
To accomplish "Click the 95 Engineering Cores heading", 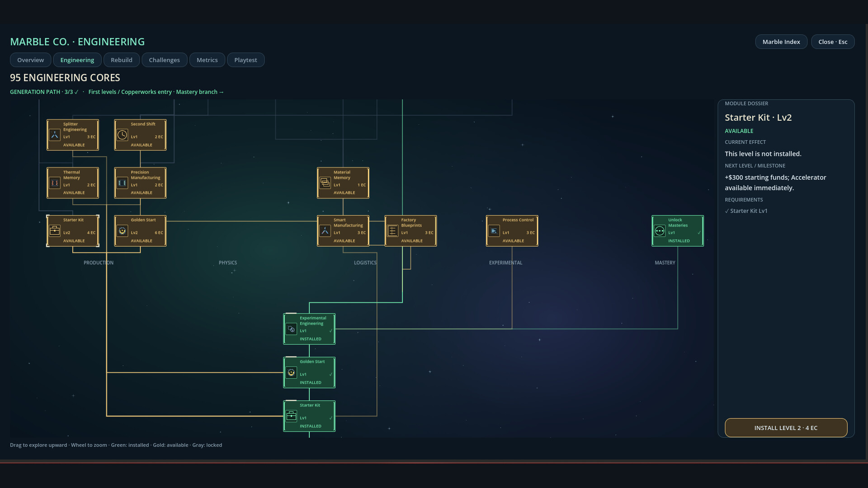I will (x=65, y=78).
